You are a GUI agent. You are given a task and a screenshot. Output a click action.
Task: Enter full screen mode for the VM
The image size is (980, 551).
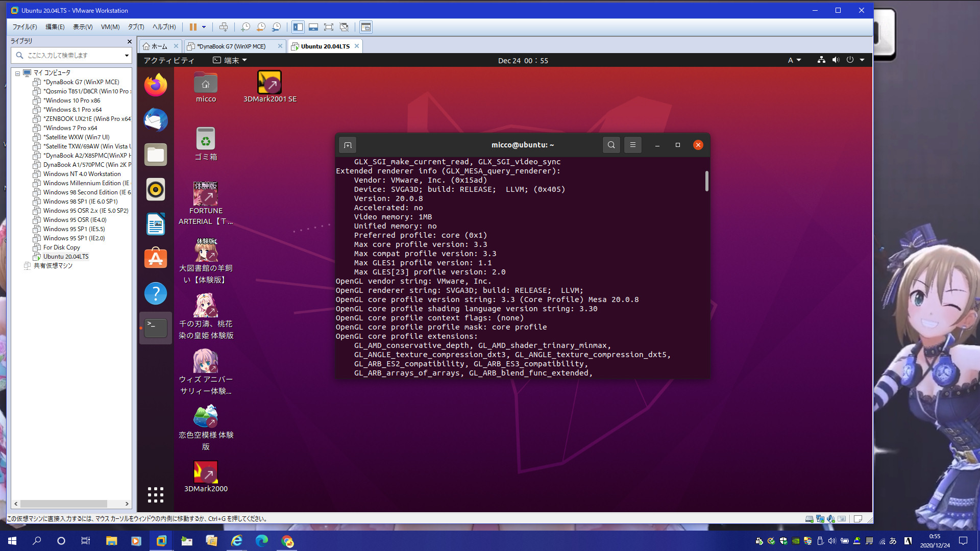pyautogui.click(x=329, y=27)
